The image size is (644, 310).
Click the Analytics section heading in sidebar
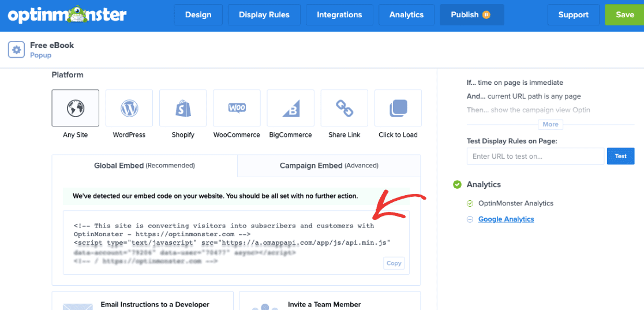(x=484, y=185)
